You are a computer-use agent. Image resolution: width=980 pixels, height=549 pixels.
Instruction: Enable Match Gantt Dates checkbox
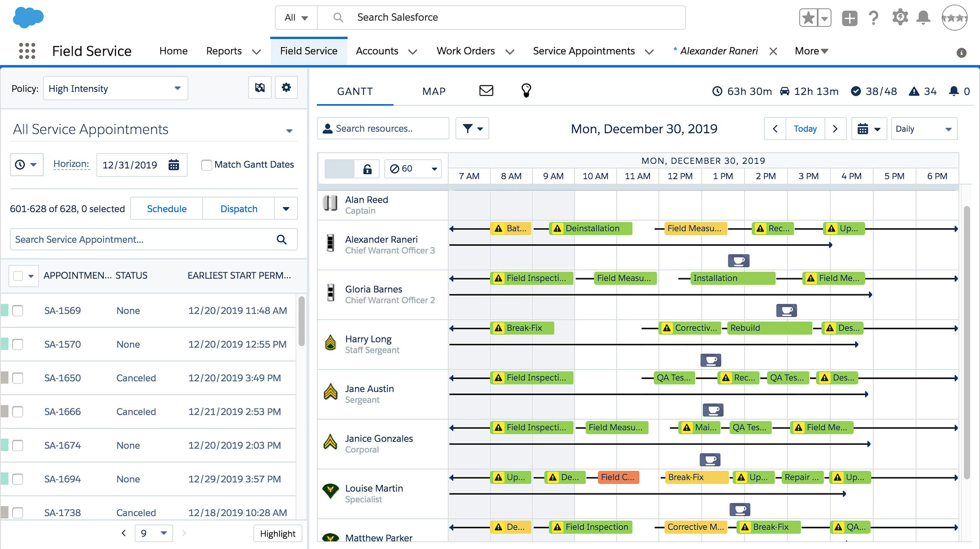coord(206,165)
